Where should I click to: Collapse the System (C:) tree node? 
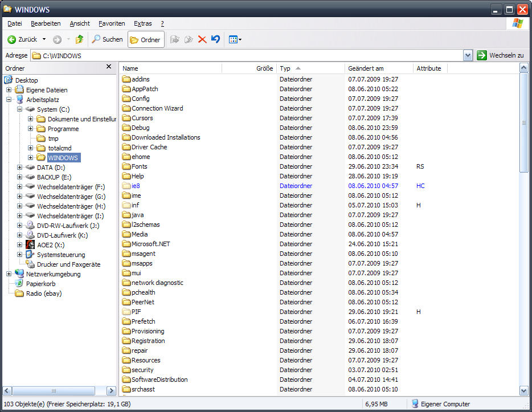click(x=20, y=109)
